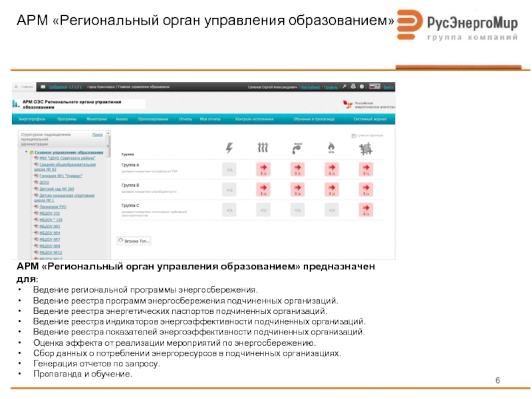Click the round help icon in the top bar

[x=362, y=86]
